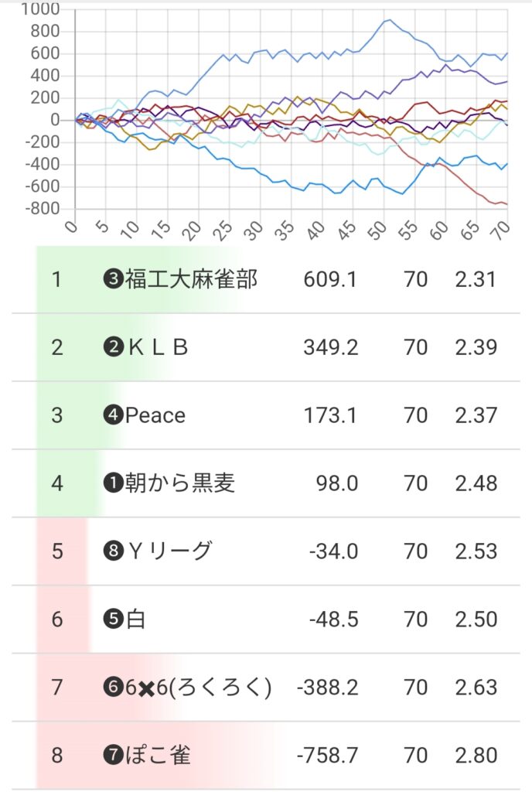The width and height of the screenshot is (532, 792).
Task: Open the Peace team entry
Action: [155, 415]
